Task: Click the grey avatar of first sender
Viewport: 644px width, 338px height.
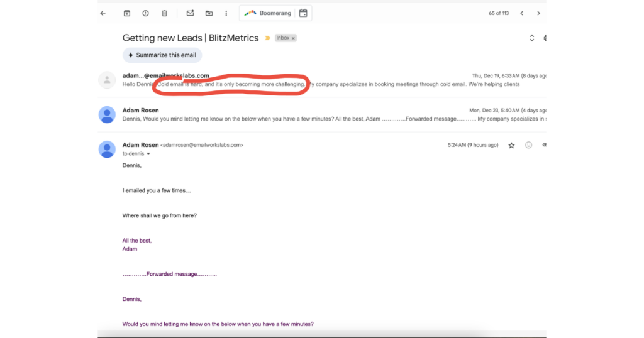Action: tap(107, 80)
